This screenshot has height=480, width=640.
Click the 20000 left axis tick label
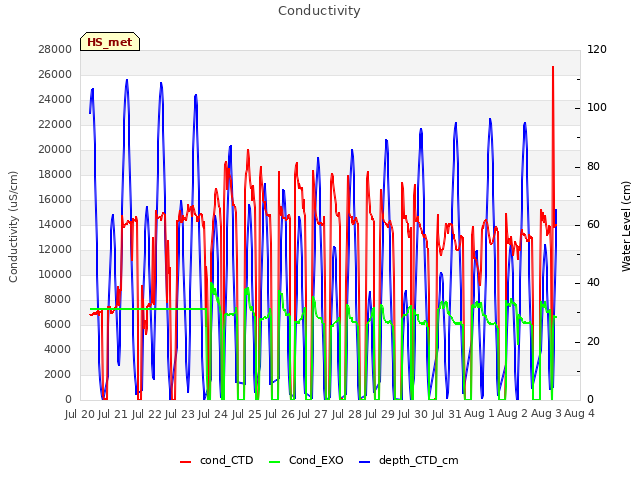(55, 149)
